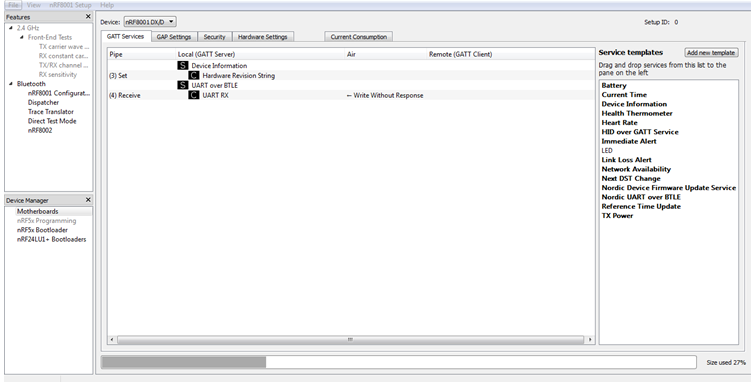Select Device Information in Service templates list
The width and height of the screenshot is (752, 382).
tap(634, 104)
